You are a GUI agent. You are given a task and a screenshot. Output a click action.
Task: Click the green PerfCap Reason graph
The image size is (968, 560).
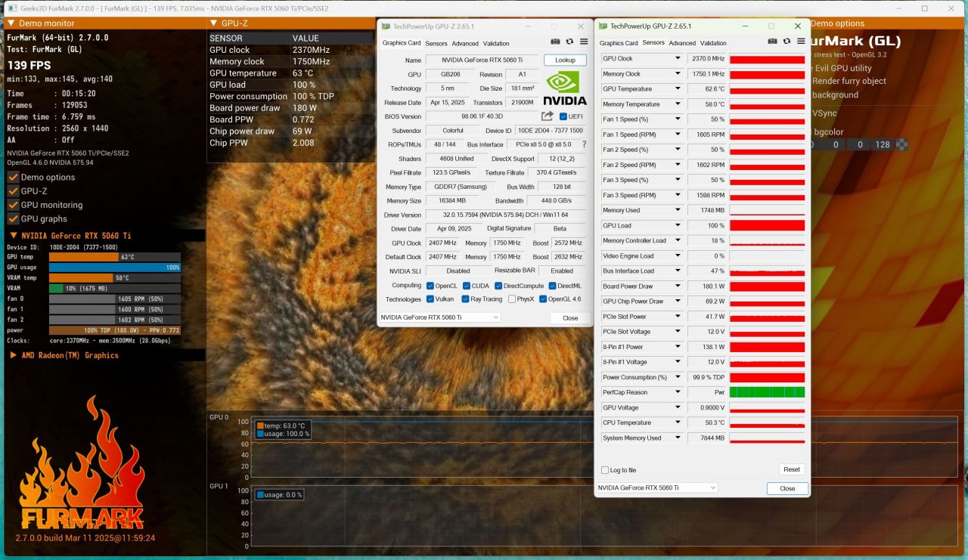[x=767, y=392]
